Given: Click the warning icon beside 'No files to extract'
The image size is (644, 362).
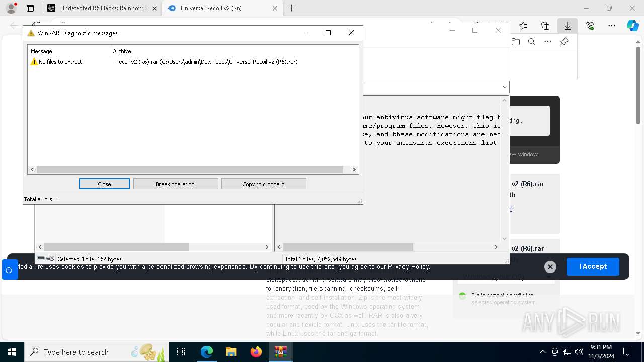Looking at the screenshot, I should (34, 62).
